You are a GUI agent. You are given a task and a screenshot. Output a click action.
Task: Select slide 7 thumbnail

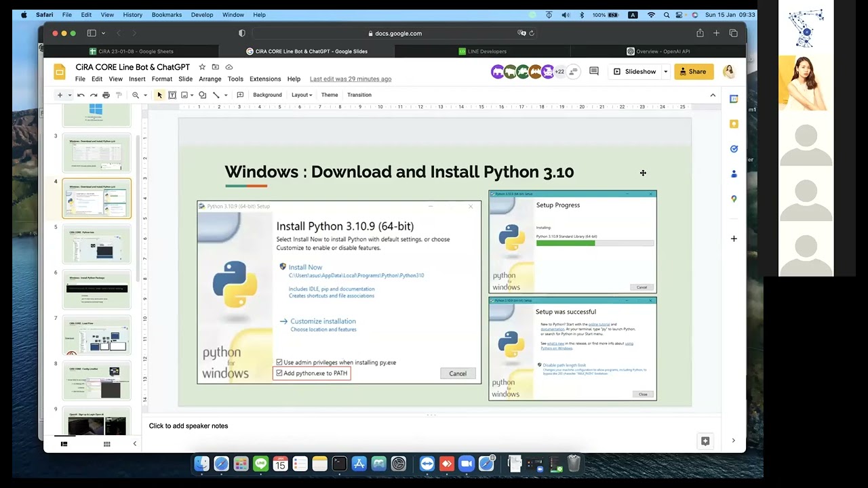click(x=96, y=335)
